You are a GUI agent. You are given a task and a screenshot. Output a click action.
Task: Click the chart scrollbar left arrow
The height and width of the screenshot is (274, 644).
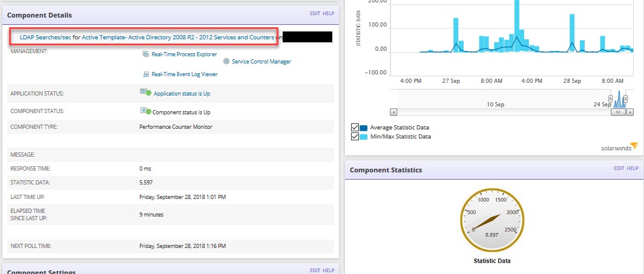click(393, 112)
